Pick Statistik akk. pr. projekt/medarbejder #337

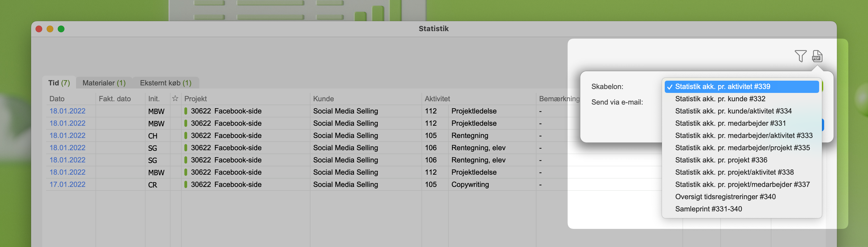[x=742, y=185]
